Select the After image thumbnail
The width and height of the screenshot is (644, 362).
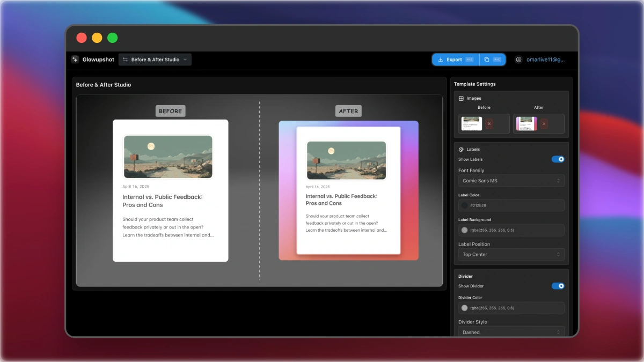coord(526,124)
